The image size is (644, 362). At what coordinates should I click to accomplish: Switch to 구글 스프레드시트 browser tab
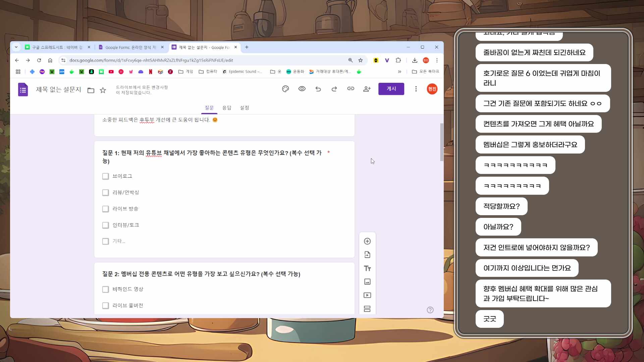(x=58, y=47)
